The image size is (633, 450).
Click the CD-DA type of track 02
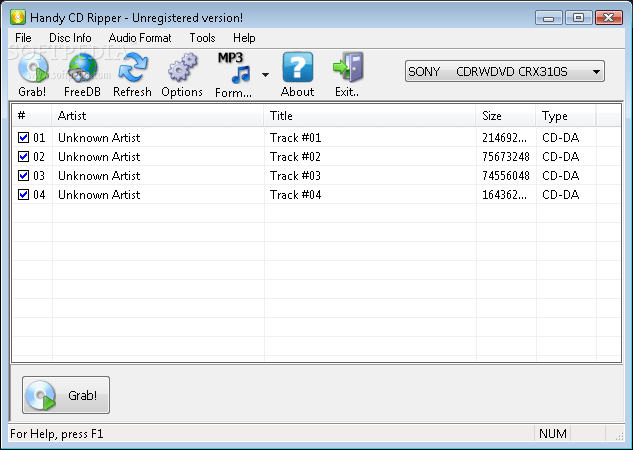(x=561, y=157)
